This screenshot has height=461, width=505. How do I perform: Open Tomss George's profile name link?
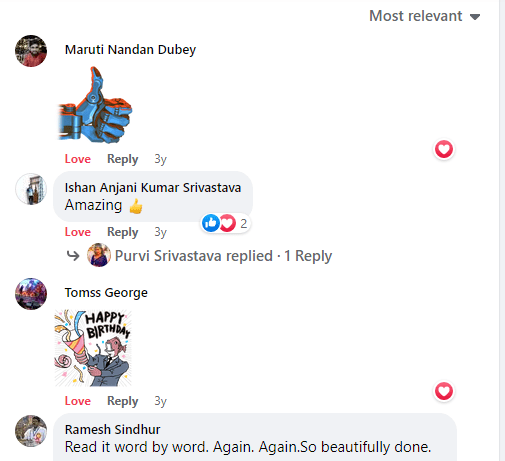pyautogui.click(x=106, y=293)
